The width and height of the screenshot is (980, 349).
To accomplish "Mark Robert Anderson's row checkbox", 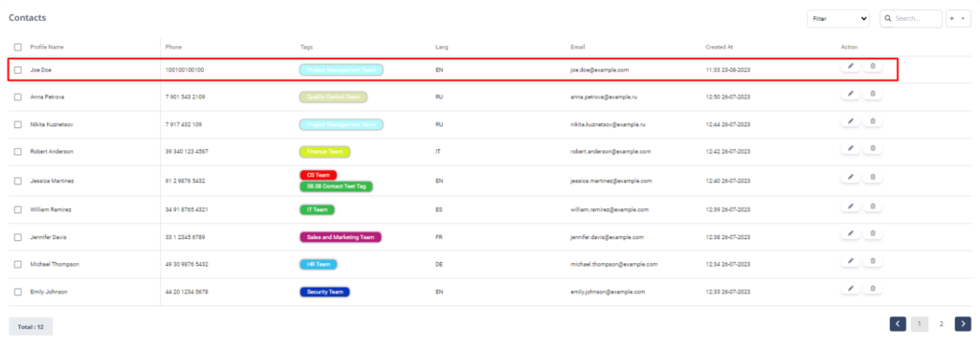I will (17, 152).
